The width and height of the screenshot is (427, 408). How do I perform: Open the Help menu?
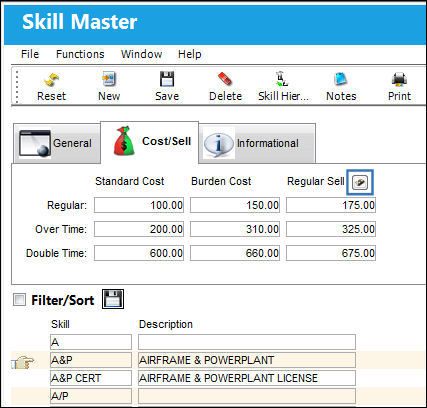[x=189, y=54]
